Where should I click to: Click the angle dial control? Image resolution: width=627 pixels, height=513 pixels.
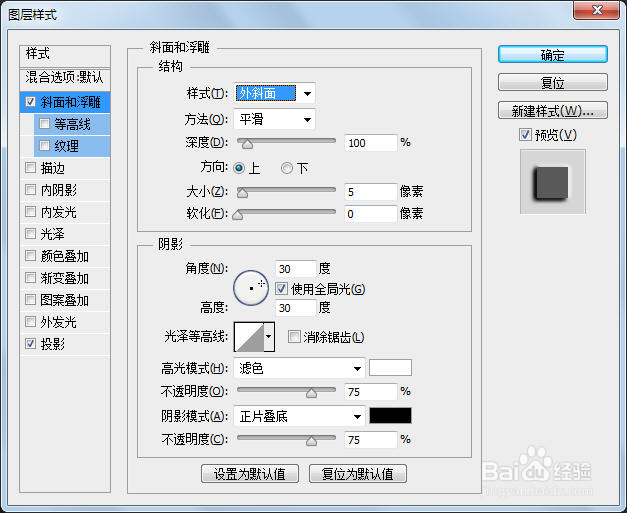pyautogui.click(x=251, y=287)
